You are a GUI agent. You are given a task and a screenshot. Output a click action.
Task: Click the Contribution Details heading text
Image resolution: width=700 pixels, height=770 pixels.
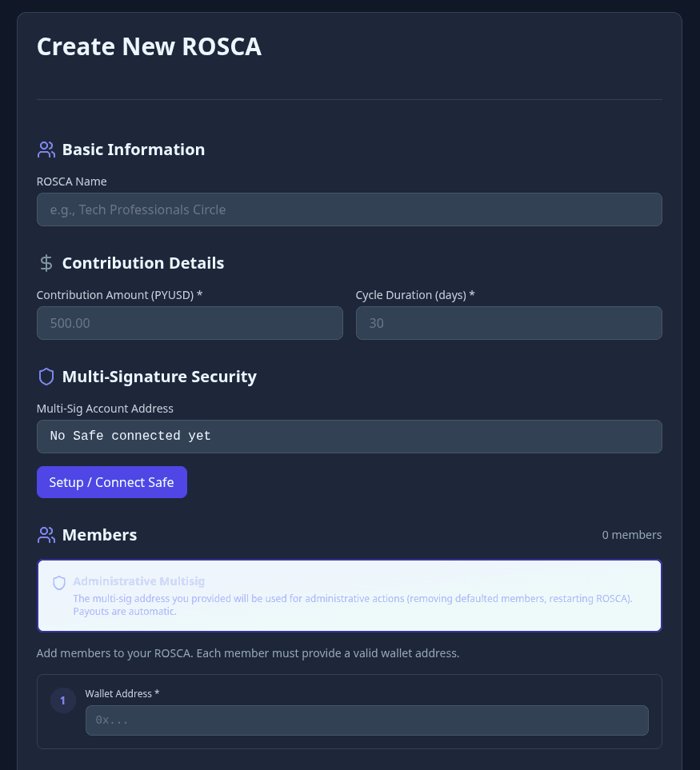click(x=142, y=262)
